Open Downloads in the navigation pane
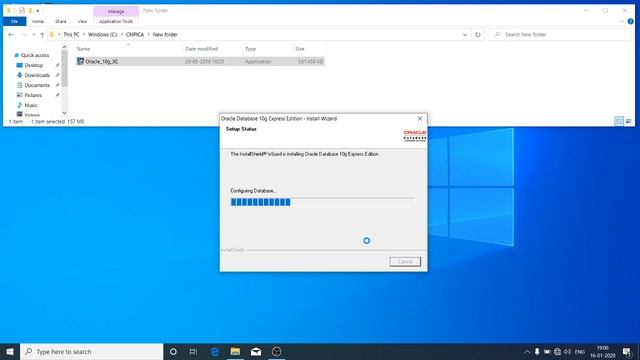 [x=37, y=75]
